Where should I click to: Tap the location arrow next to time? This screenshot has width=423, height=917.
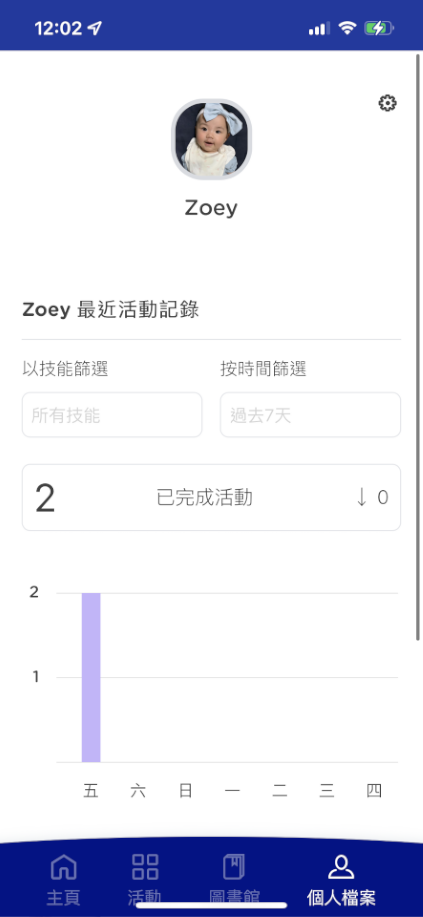(95, 28)
